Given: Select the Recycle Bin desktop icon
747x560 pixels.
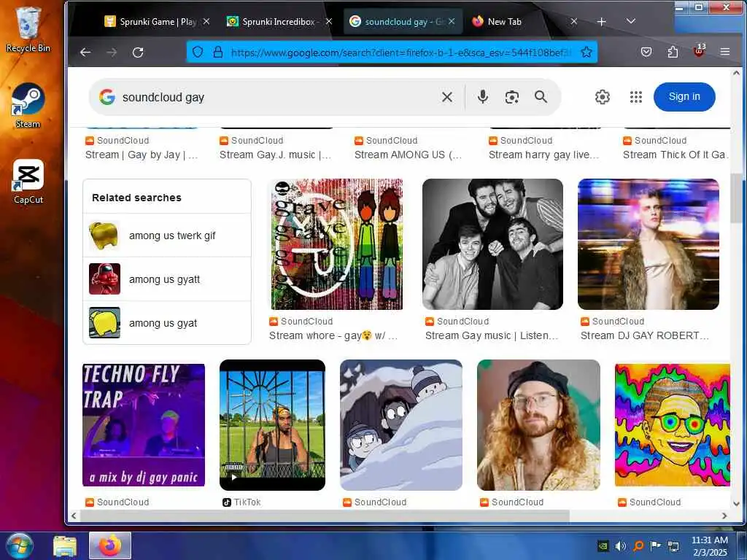Looking at the screenshot, I should click(28, 30).
